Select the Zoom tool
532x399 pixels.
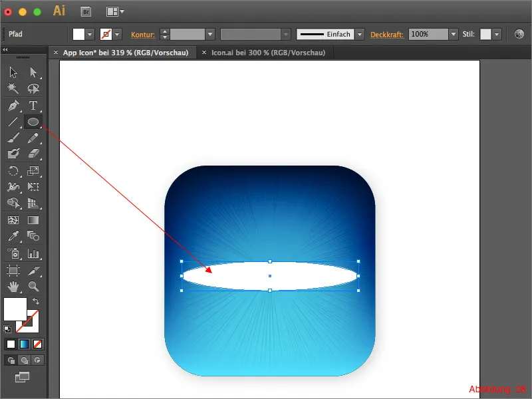33,287
